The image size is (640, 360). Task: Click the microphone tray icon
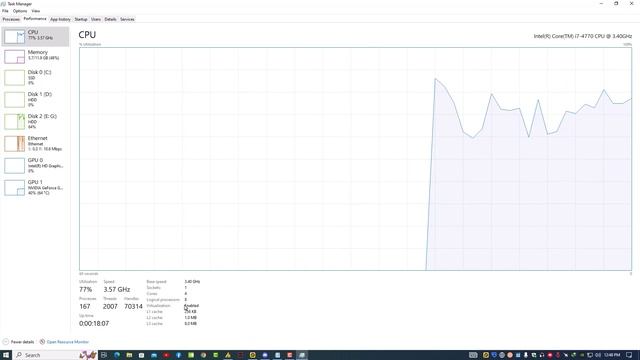click(526, 355)
